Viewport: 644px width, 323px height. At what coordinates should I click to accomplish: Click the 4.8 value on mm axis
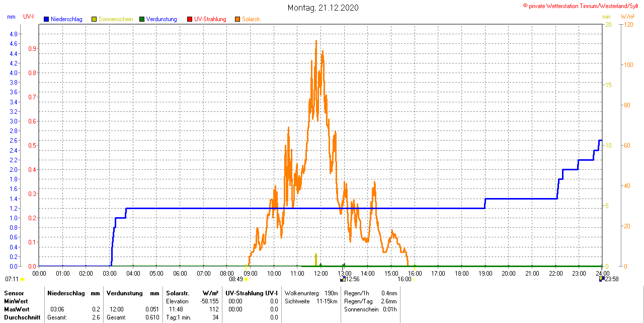(14, 34)
